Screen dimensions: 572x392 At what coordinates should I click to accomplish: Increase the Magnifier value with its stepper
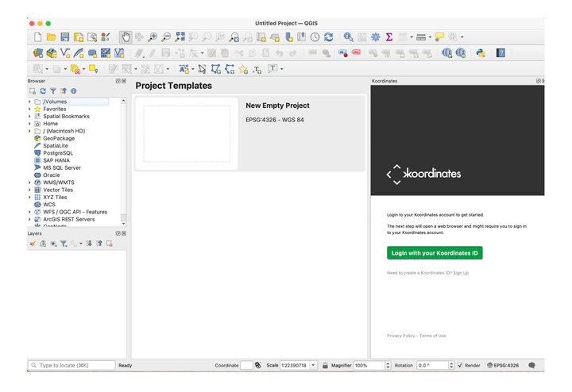(x=388, y=363)
